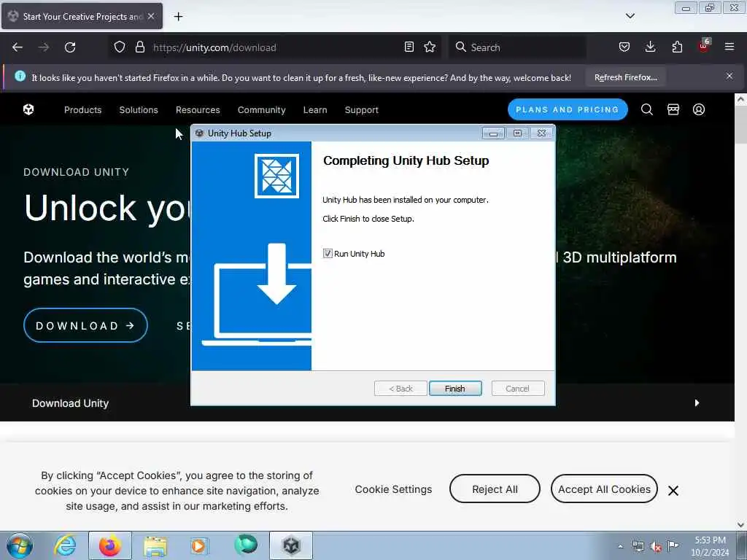Open Internet Explorer from the taskbar
The image size is (747, 560).
(x=65, y=545)
